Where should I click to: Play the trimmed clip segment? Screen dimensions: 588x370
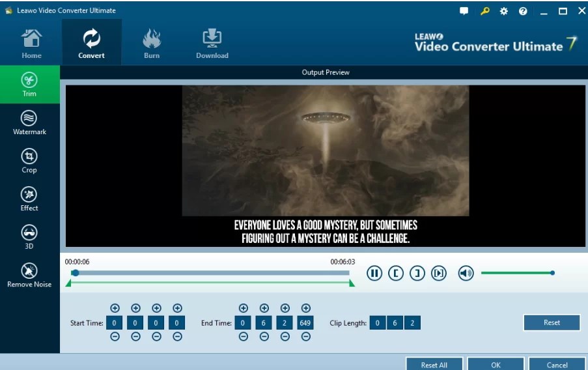click(x=438, y=273)
